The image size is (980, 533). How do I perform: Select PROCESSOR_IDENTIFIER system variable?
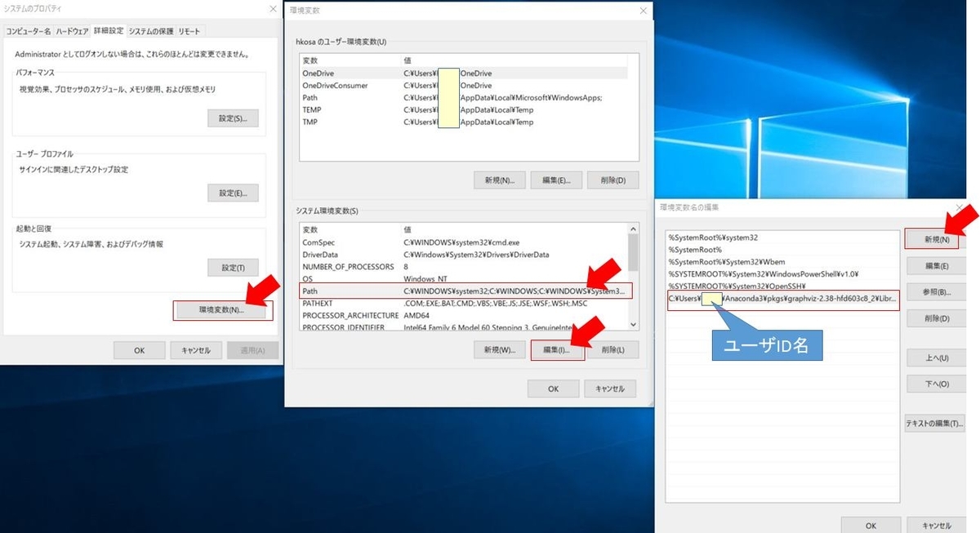coord(463,326)
